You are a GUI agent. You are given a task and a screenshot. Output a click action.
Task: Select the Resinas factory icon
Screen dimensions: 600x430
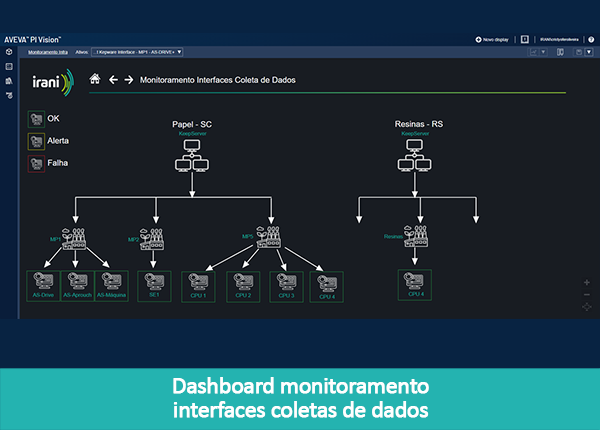416,236
